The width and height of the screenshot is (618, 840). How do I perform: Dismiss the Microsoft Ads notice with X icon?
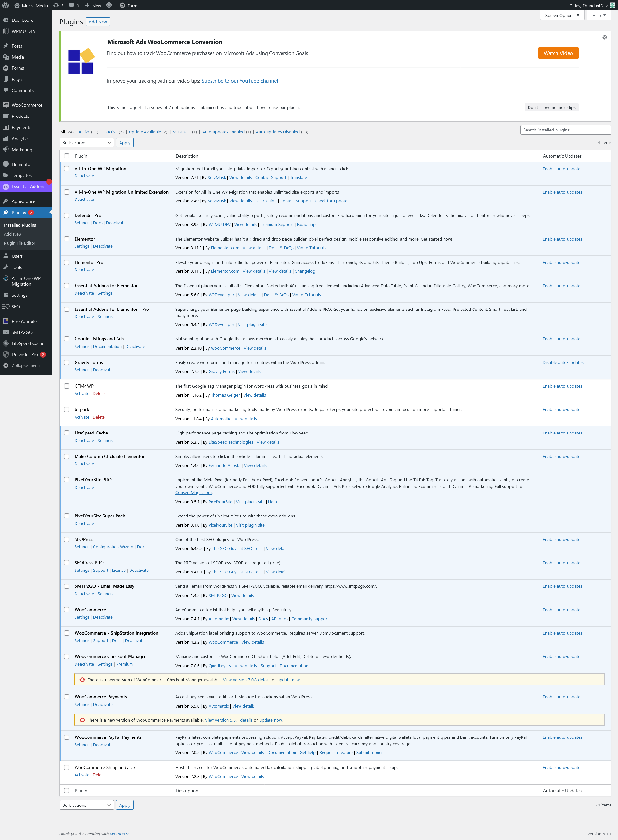(x=604, y=37)
